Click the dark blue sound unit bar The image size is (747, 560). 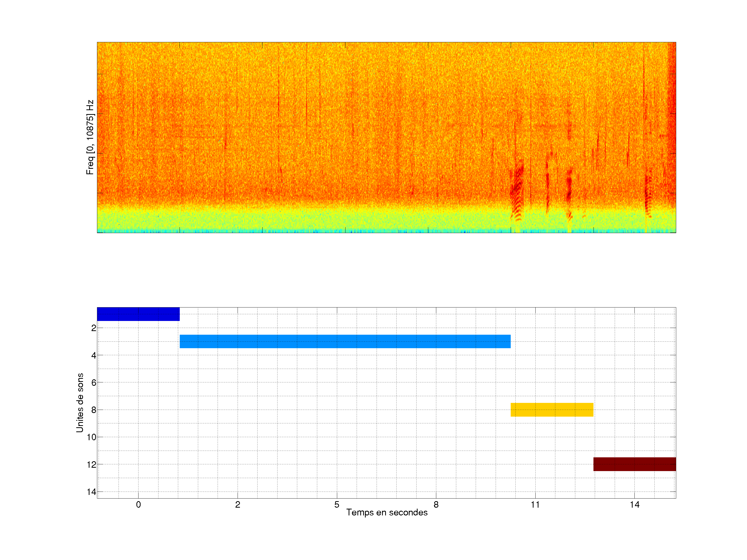[138, 314]
